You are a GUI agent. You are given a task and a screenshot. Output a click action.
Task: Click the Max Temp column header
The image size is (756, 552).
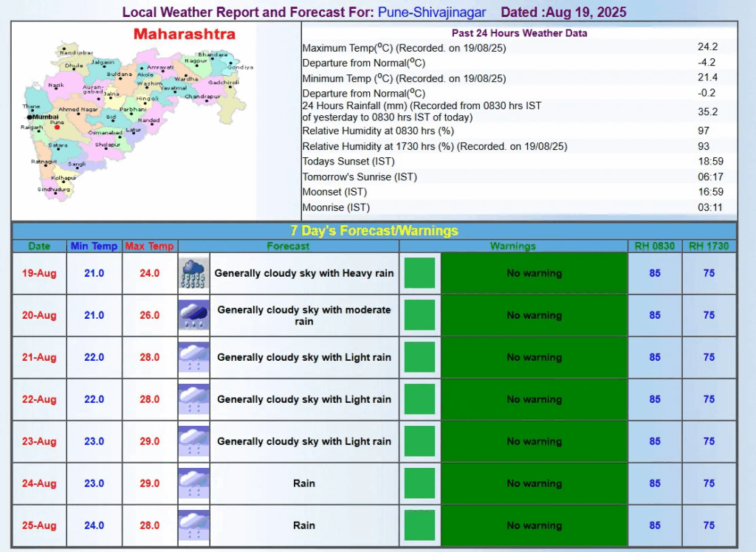coord(150,246)
